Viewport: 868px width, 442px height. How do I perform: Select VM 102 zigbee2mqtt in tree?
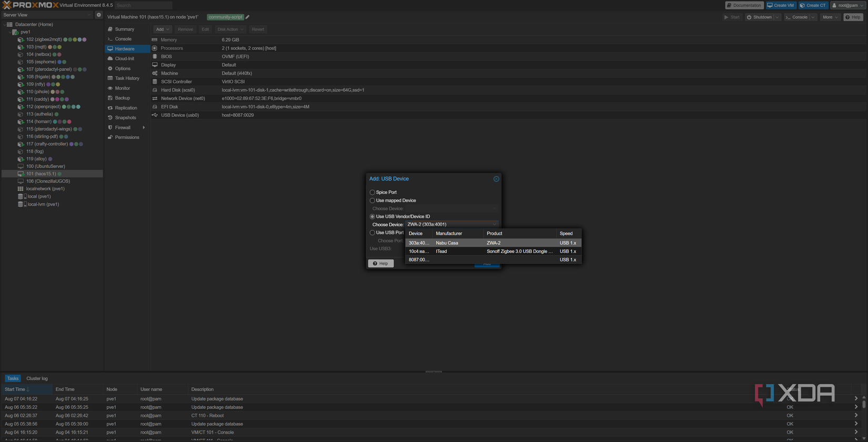[x=44, y=39]
